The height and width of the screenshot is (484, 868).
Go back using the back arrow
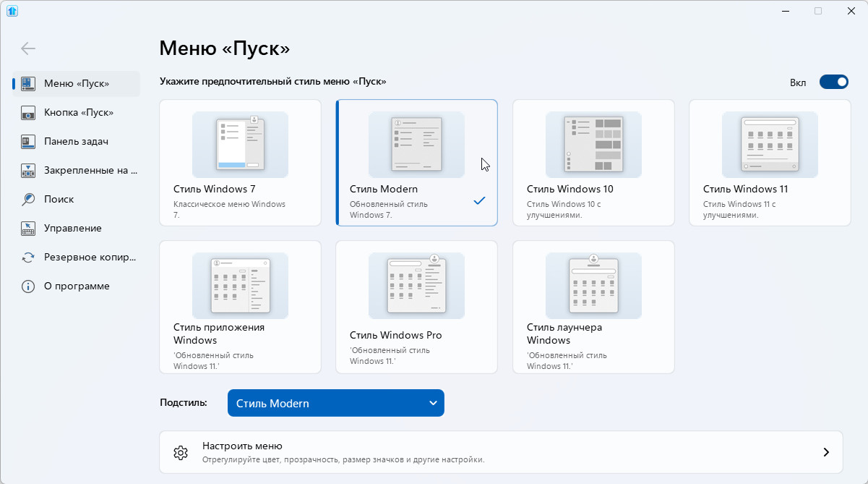(x=28, y=48)
